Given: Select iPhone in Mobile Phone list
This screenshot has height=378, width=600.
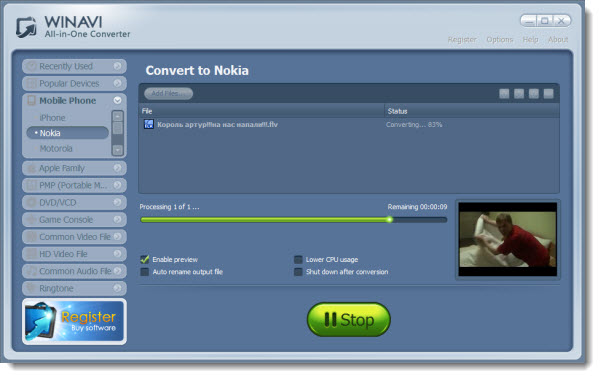Looking at the screenshot, I should tap(52, 118).
